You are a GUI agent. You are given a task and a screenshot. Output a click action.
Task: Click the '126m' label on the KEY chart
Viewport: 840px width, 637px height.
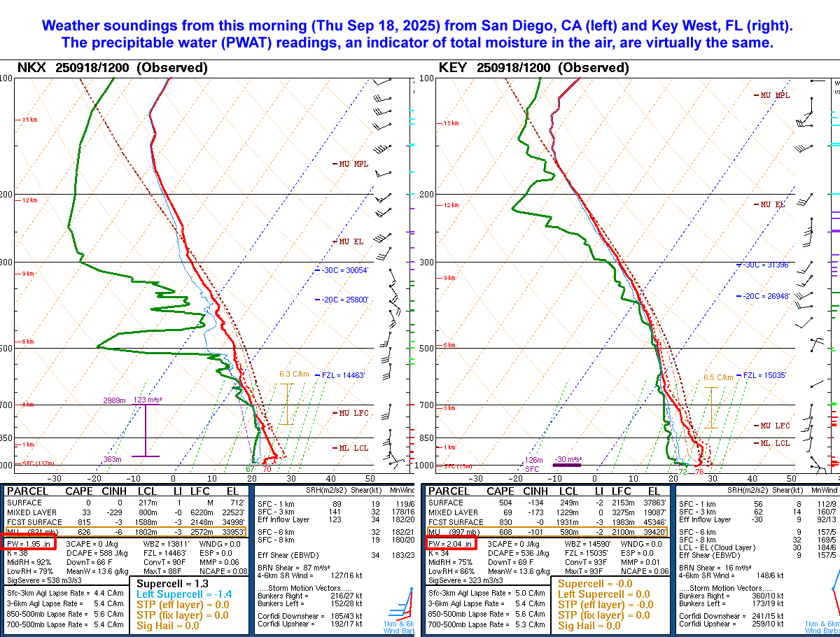click(x=533, y=460)
